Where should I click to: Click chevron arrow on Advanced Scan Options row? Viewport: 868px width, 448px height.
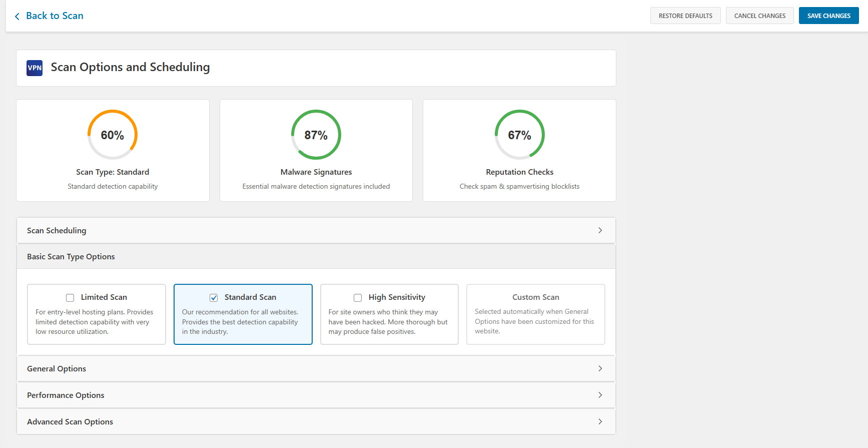(x=600, y=421)
